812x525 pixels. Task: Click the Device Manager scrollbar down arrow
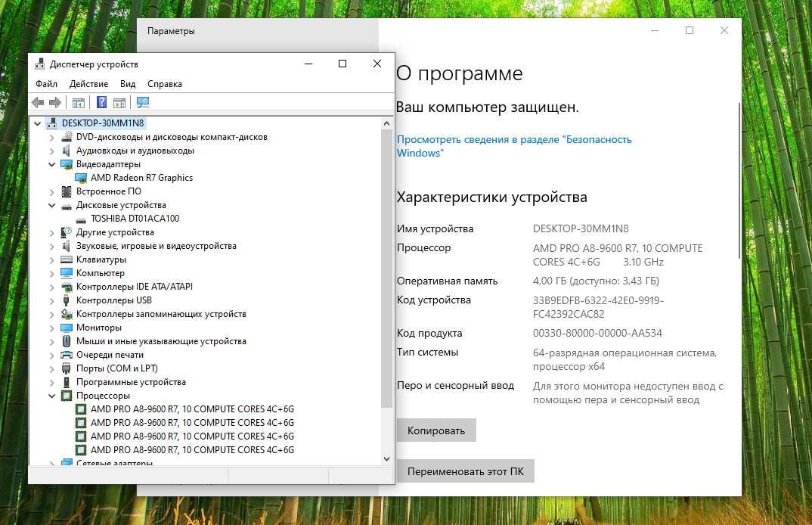click(x=386, y=458)
